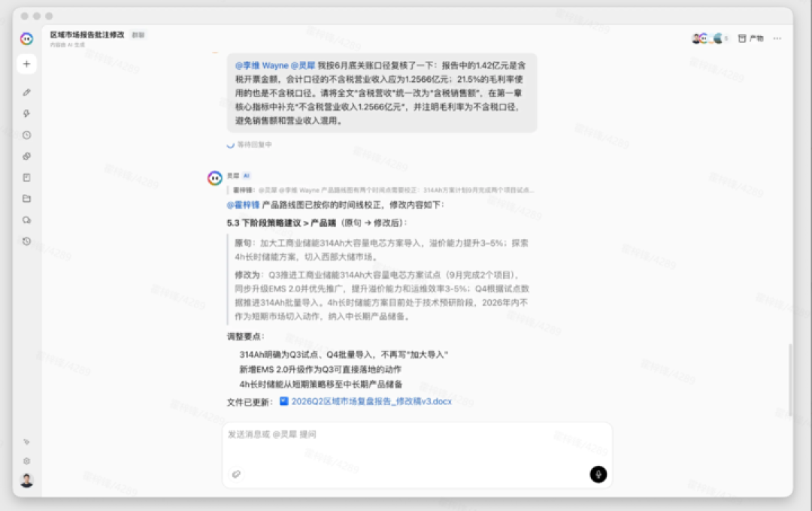
Task: Click the @李维 Wayne mention
Action: (x=262, y=65)
